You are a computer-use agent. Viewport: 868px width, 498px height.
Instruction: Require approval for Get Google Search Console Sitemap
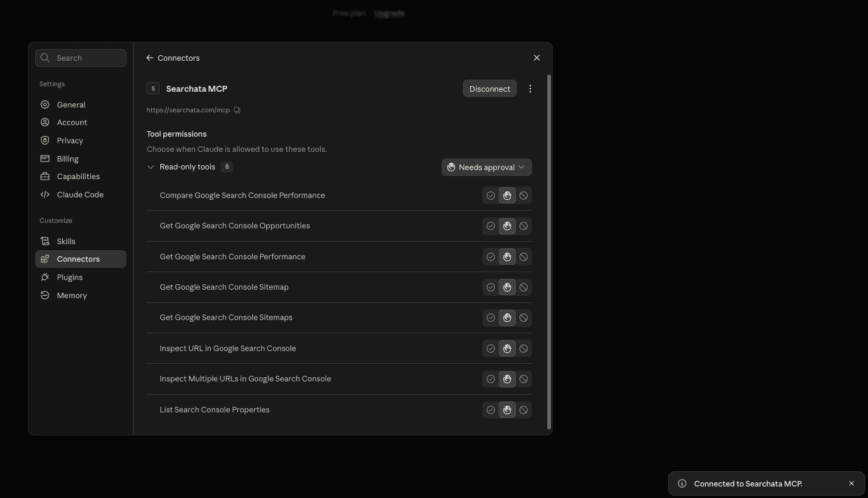point(507,287)
